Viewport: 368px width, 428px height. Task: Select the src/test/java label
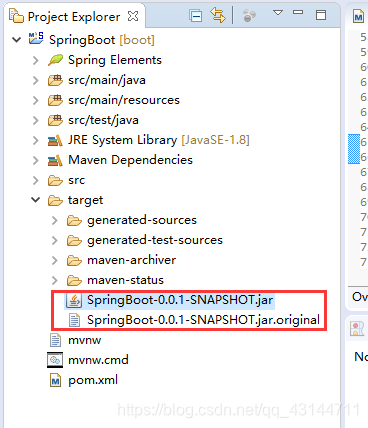click(x=103, y=120)
